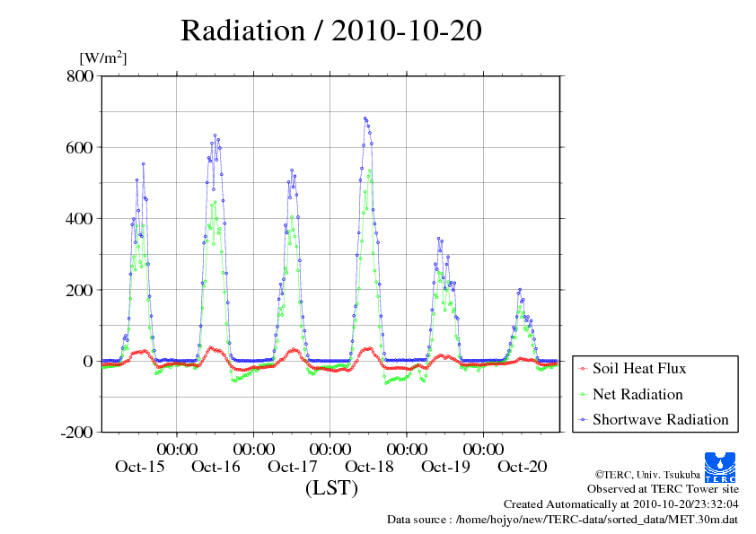Click the 'Oct-19' date label
Screen dimensions: 756x534
pyautogui.click(x=445, y=467)
